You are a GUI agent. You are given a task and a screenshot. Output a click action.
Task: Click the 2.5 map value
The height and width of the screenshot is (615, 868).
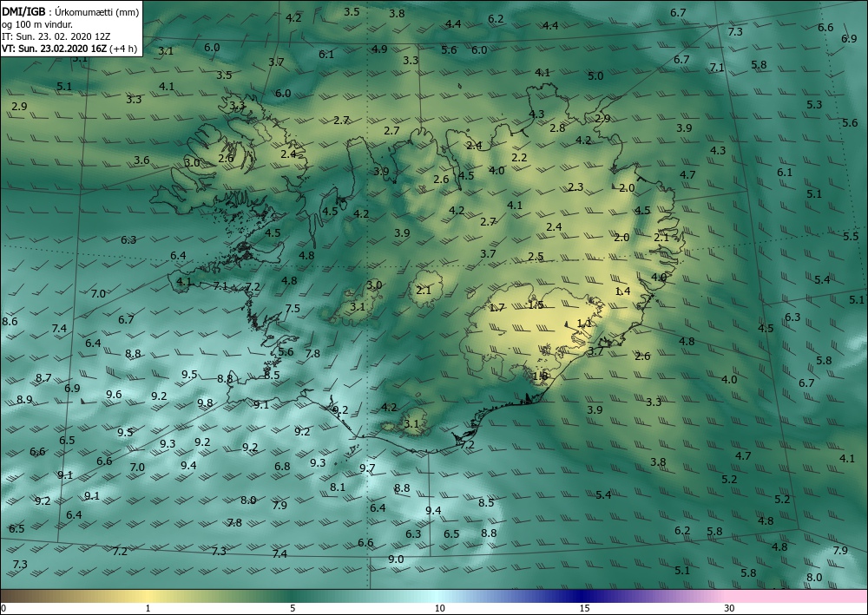click(x=536, y=257)
